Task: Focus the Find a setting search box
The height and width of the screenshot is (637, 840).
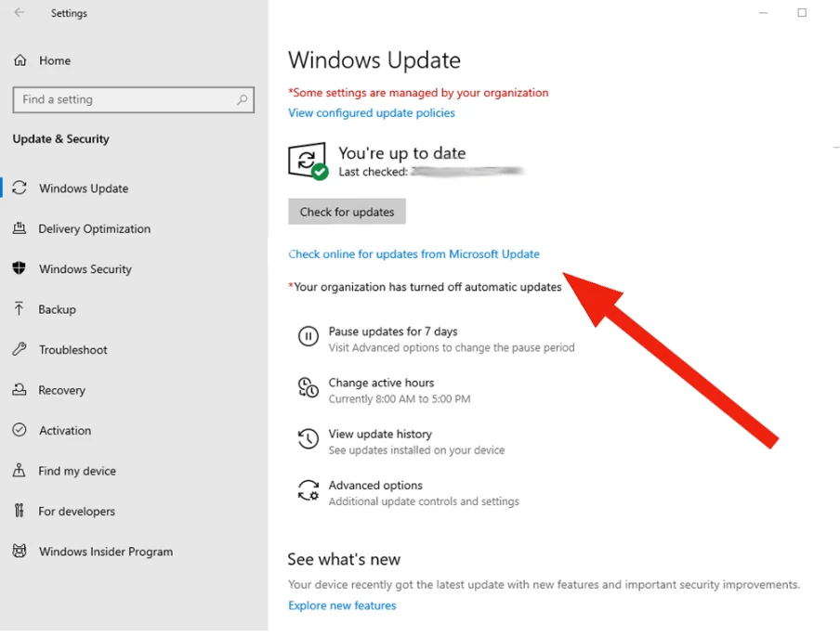Action: pyautogui.click(x=134, y=99)
